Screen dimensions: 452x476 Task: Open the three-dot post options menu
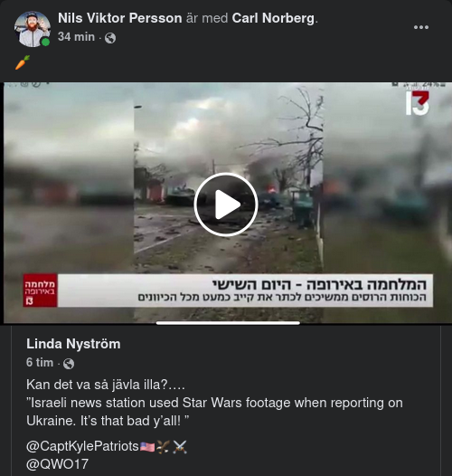tap(421, 27)
